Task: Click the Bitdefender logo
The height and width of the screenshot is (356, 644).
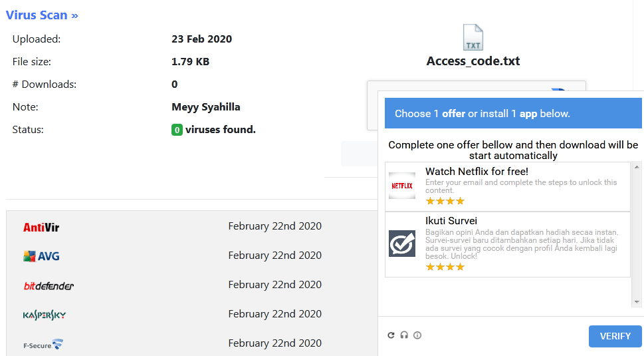Action: (49, 285)
